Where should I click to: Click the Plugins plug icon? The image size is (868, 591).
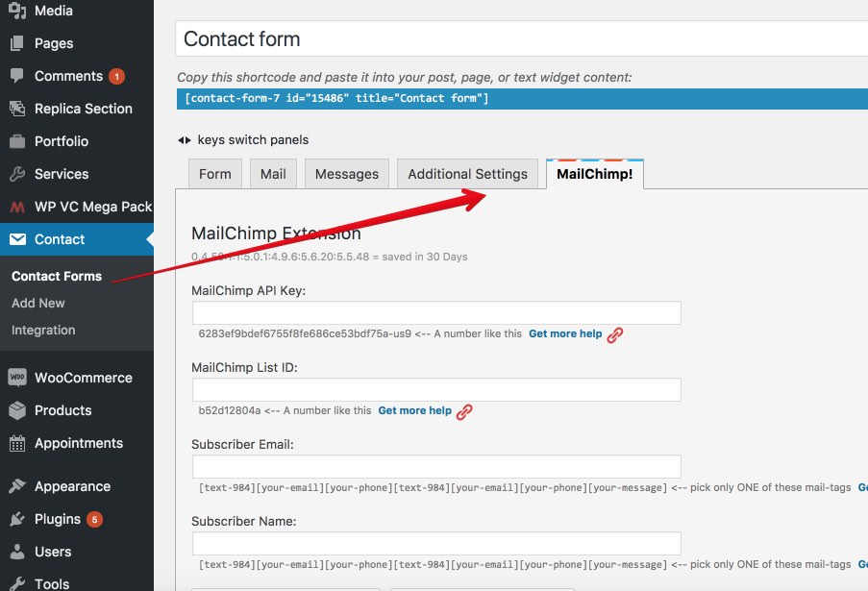pos(17,519)
